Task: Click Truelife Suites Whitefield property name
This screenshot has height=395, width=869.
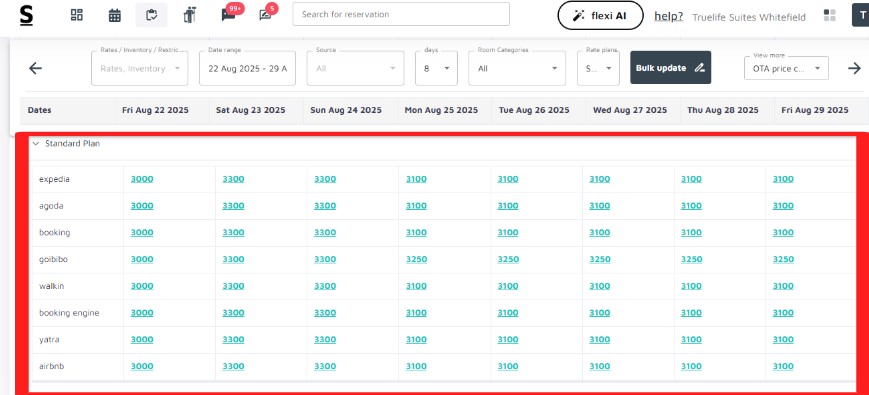Action: coord(749,17)
